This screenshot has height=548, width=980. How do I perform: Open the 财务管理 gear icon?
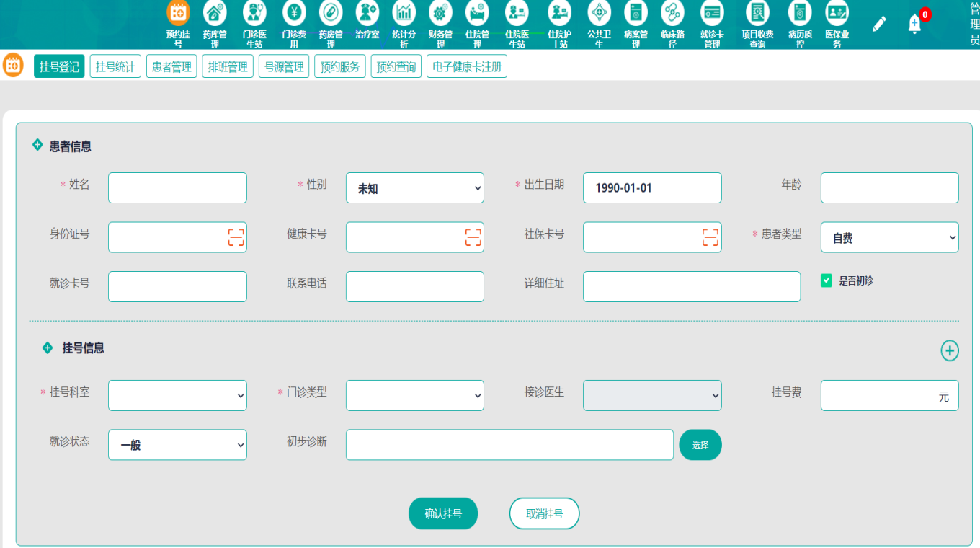pos(440,13)
